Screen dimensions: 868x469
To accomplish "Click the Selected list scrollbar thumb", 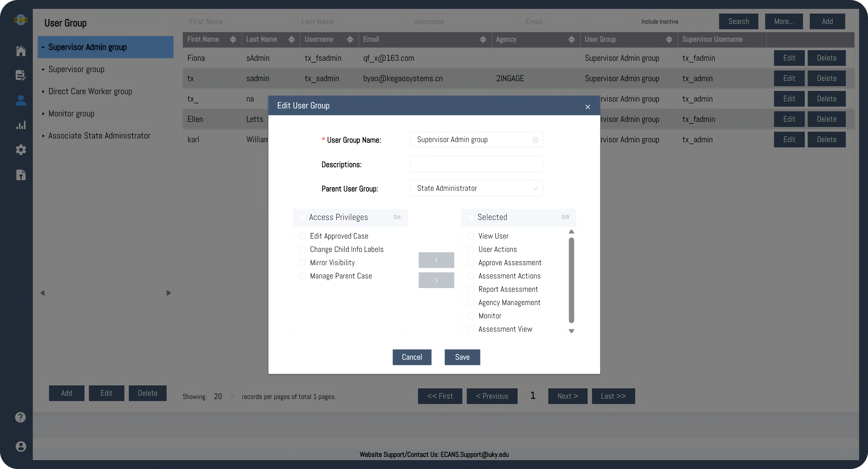I will 572,280.
